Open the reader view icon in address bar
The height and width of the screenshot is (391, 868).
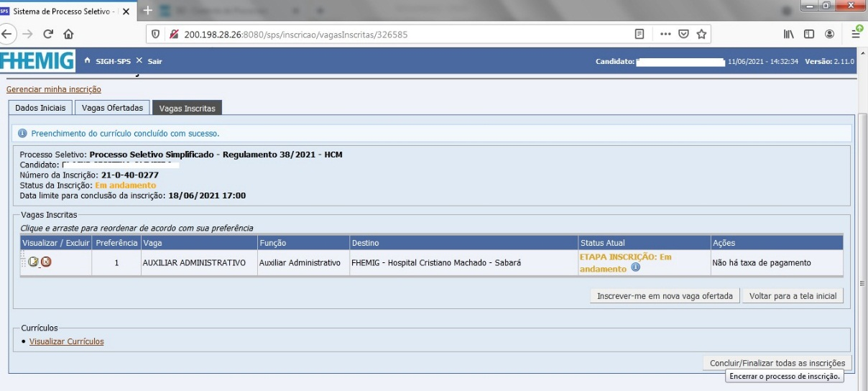640,34
